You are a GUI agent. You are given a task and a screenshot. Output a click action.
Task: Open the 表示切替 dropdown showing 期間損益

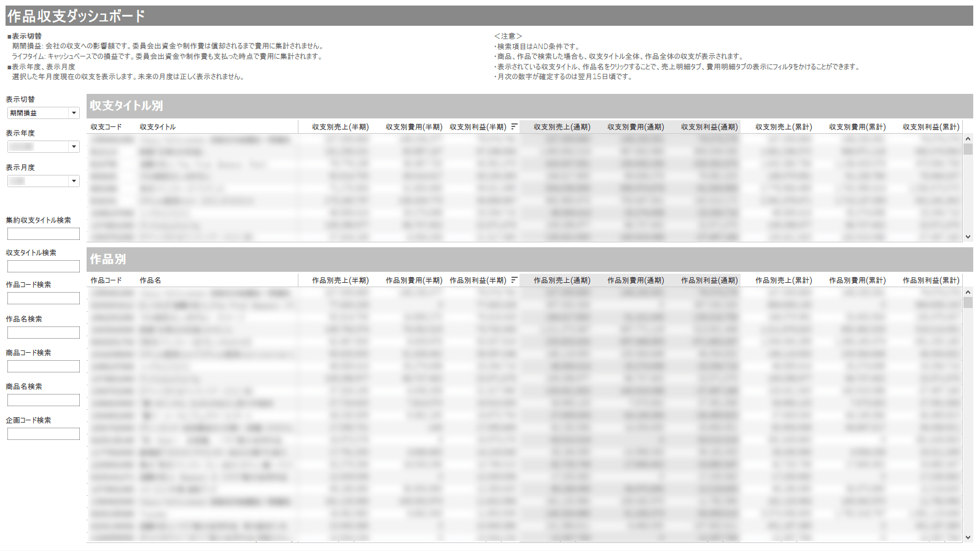pos(43,113)
